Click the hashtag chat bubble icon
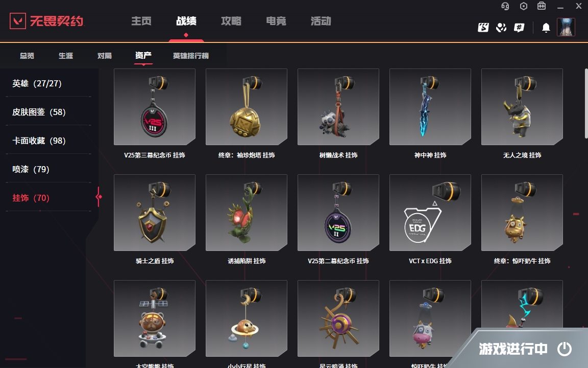588x368 pixels. pyautogui.click(x=519, y=28)
